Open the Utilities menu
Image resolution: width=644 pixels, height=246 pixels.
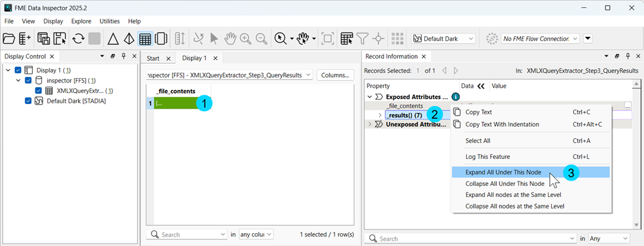[x=110, y=21]
